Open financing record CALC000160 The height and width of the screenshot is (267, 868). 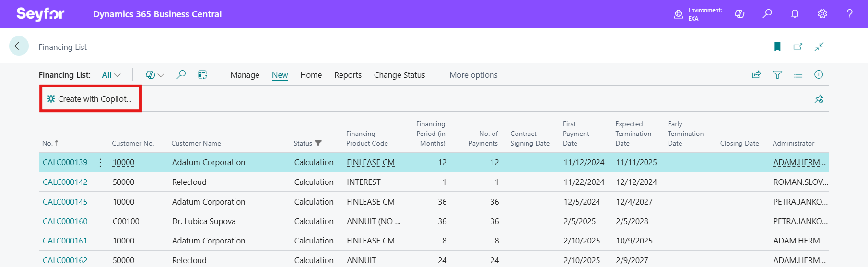(x=65, y=221)
